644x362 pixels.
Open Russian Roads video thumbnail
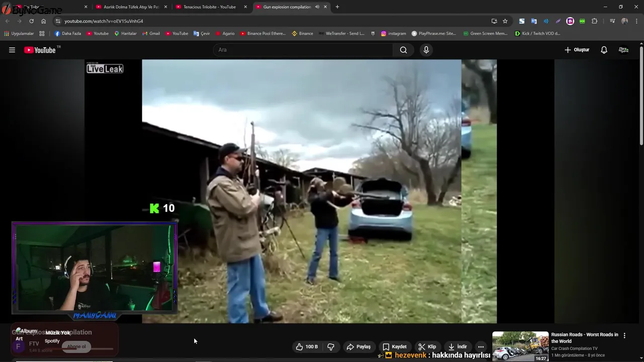pyautogui.click(x=520, y=346)
